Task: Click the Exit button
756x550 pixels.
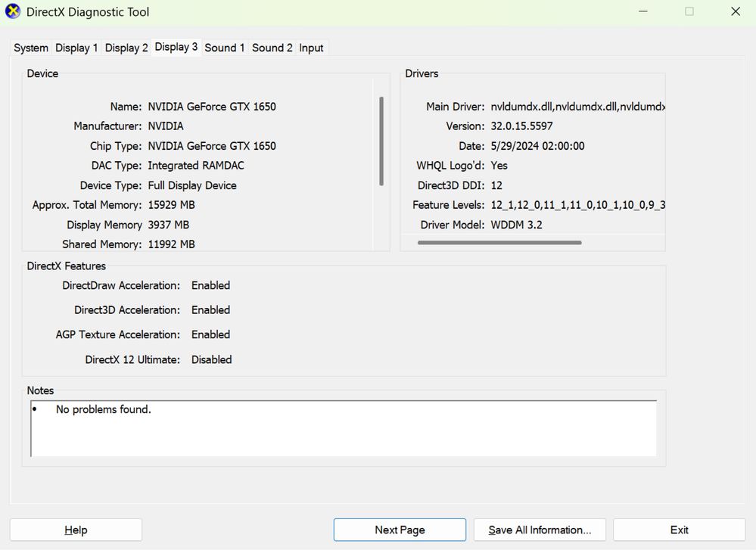Action: pyautogui.click(x=679, y=530)
